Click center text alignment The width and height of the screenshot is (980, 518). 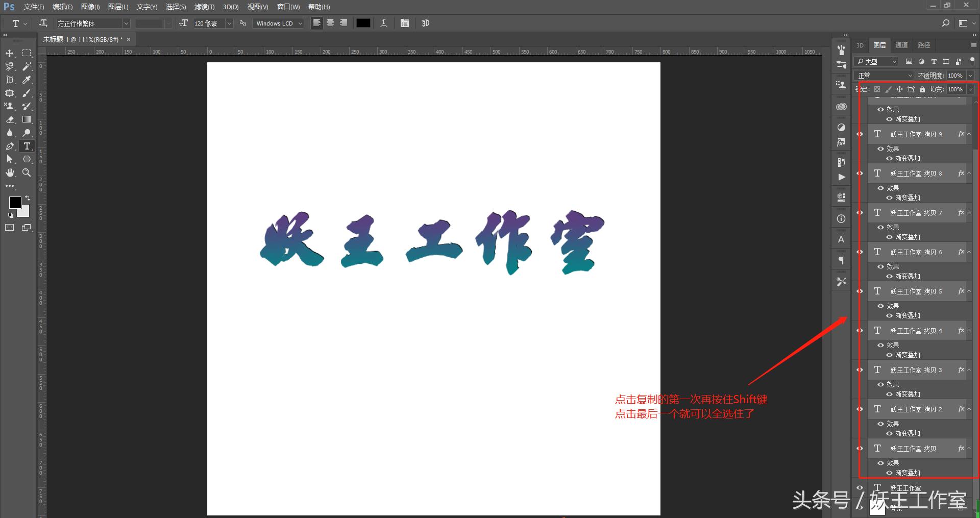click(330, 23)
